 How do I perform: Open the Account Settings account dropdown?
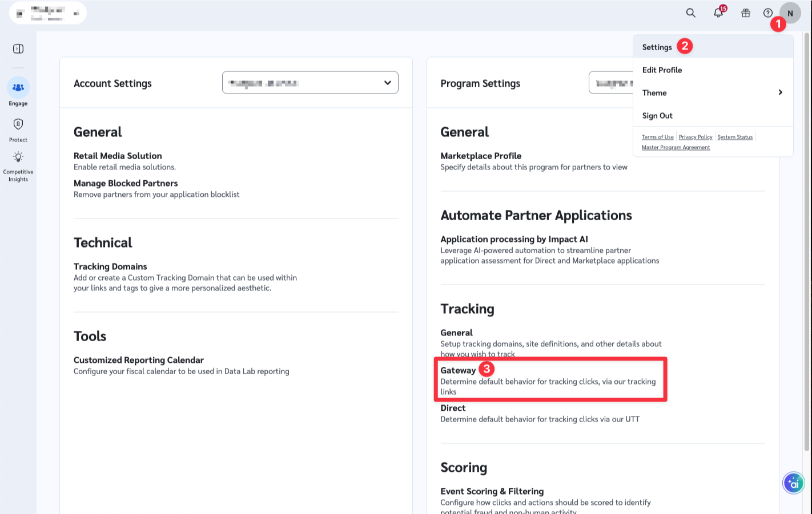click(310, 83)
